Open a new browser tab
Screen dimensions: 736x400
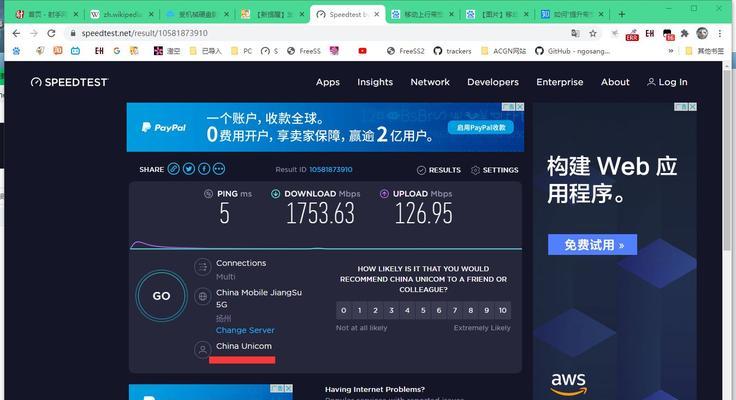621,15
